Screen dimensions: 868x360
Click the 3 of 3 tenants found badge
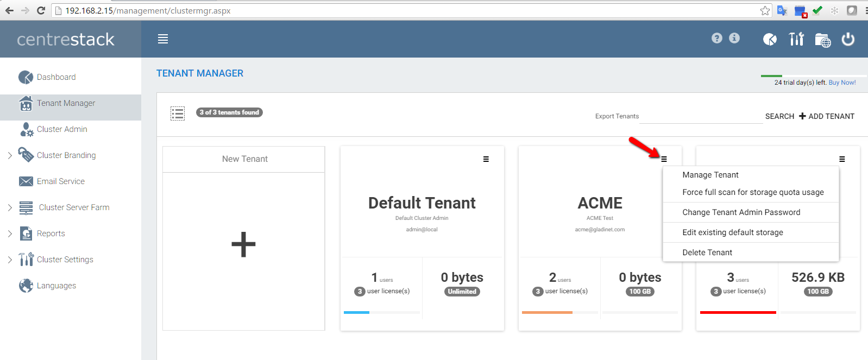tap(229, 112)
